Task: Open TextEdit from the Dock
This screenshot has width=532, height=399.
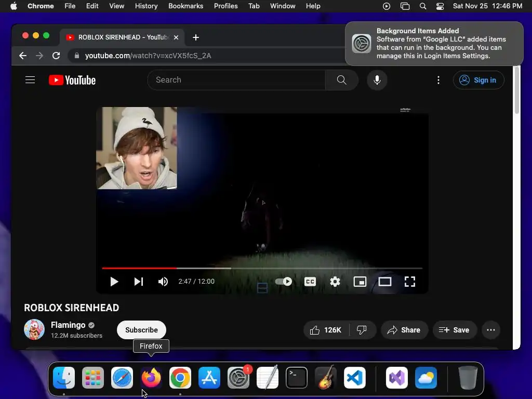Action: [x=268, y=378]
